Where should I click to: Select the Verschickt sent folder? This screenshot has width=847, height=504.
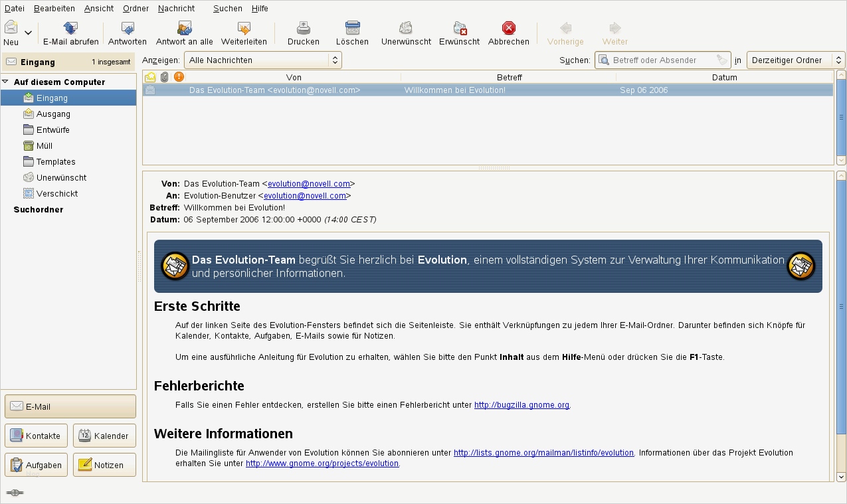(x=57, y=193)
